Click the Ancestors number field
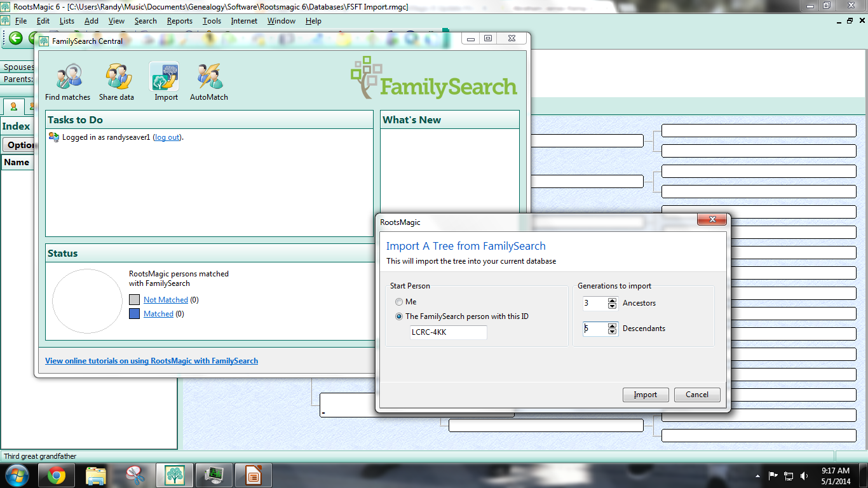This screenshot has height=488, width=868. point(595,304)
